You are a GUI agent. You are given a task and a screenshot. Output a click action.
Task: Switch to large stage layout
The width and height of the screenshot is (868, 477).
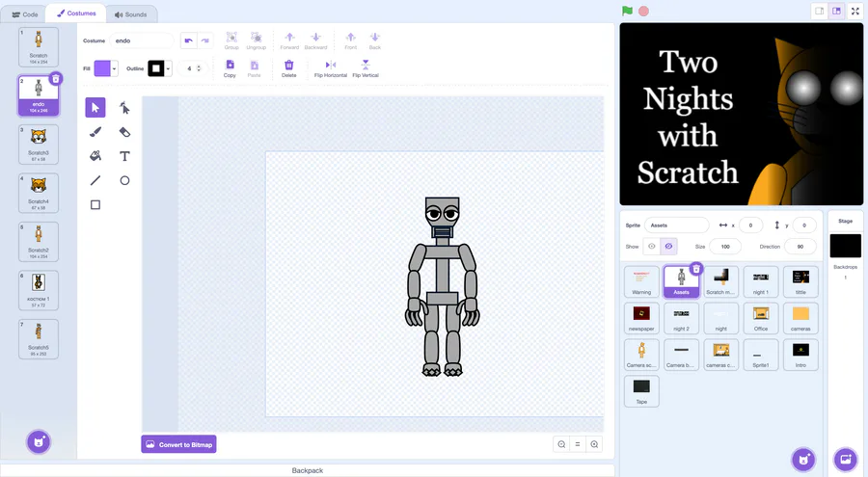point(836,11)
